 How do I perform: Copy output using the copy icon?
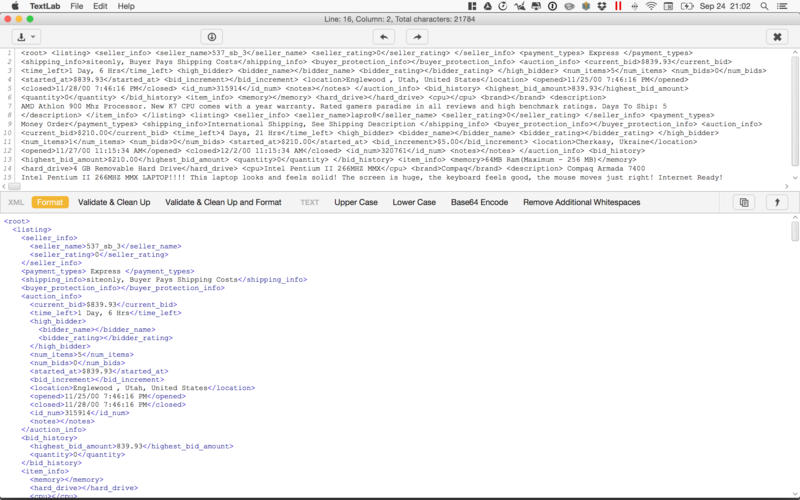tap(743, 202)
